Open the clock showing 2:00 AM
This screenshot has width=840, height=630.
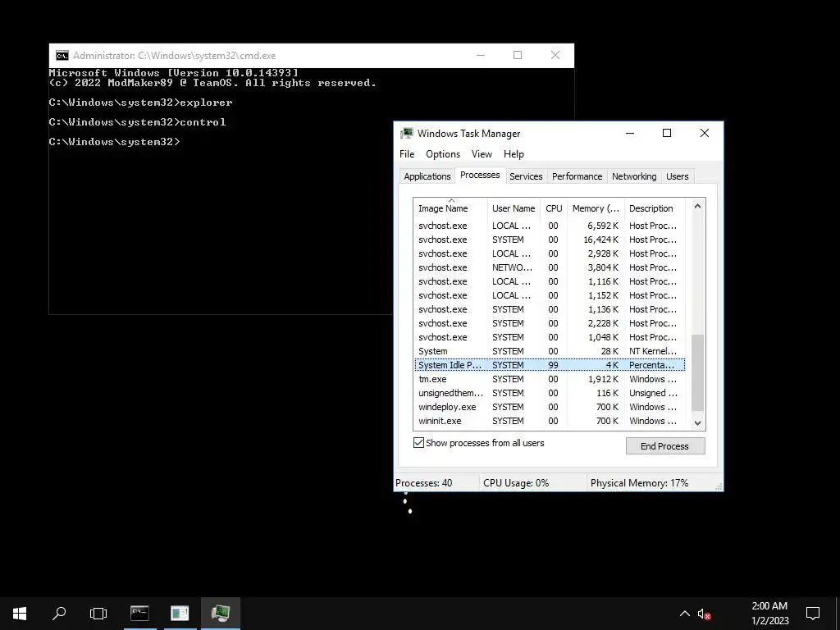[x=769, y=614]
